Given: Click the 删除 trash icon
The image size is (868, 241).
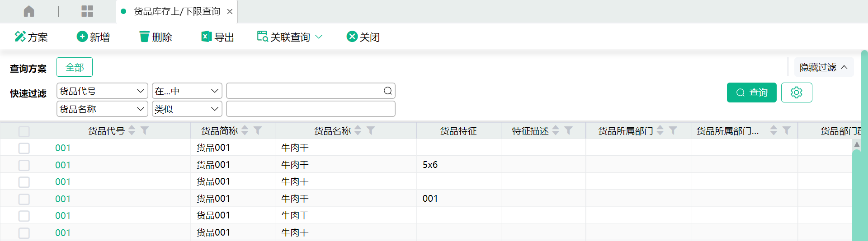Looking at the screenshot, I should (x=144, y=37).
